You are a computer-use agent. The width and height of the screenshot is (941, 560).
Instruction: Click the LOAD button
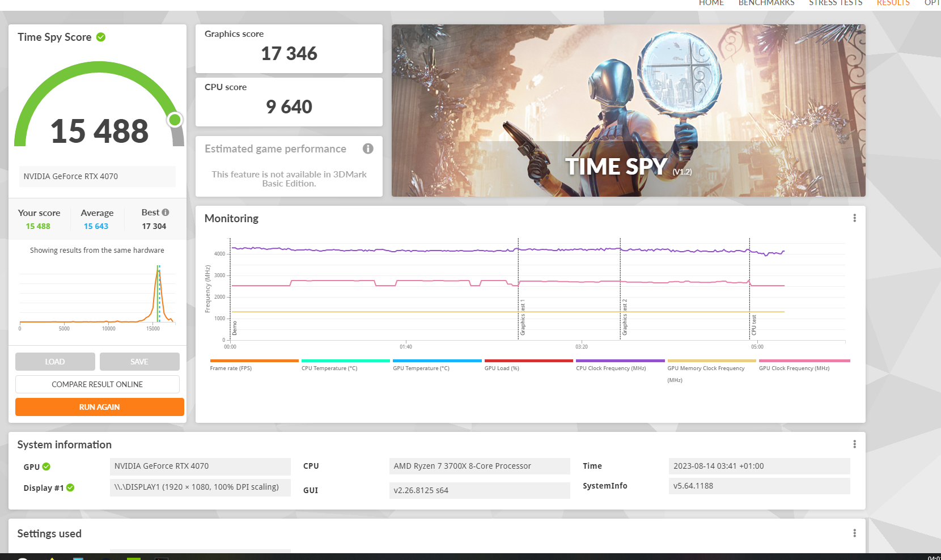click(55, 362)
